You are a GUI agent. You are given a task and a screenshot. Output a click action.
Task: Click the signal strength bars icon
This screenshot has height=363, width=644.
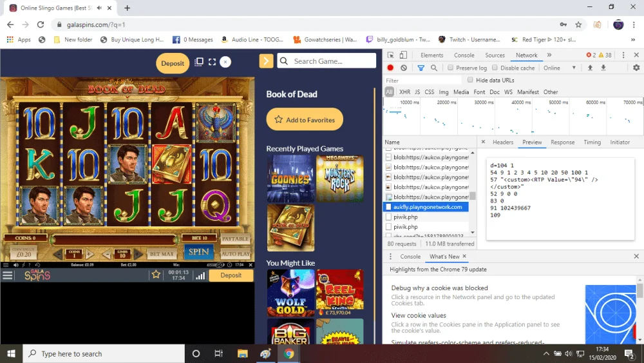(200, 275)
